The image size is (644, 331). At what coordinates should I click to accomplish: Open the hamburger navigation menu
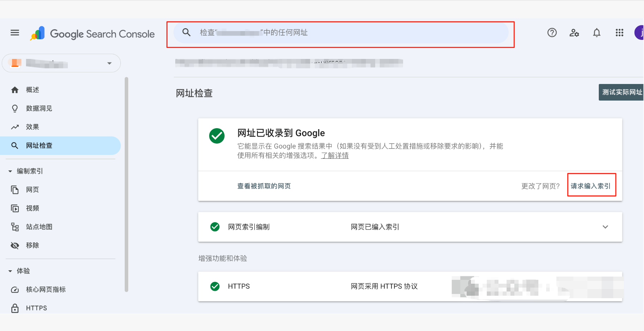tap(14, 32)
